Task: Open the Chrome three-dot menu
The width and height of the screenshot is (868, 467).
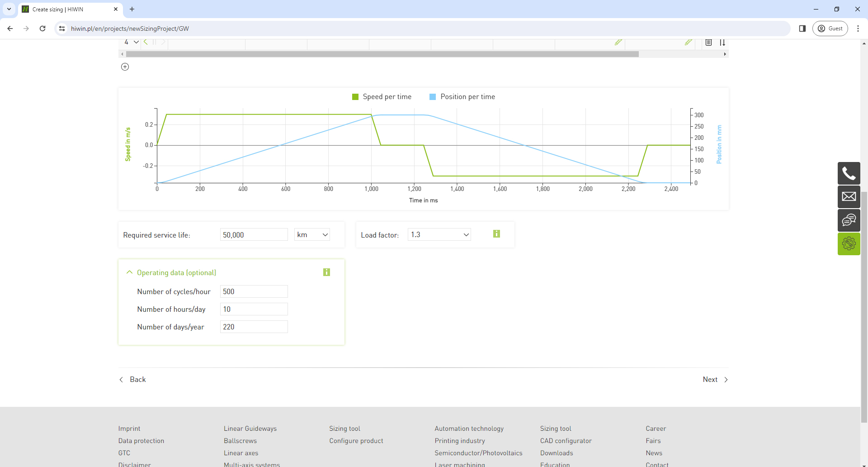Action: (x=858, y=29)
